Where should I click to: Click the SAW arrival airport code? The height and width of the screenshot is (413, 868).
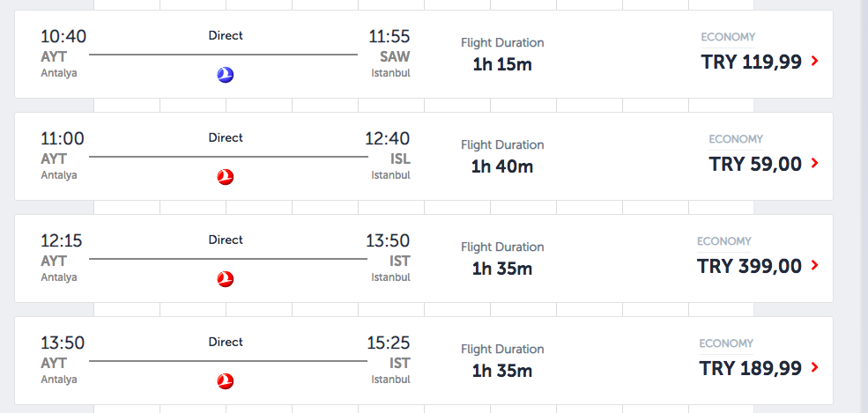(x=394, y=57)
